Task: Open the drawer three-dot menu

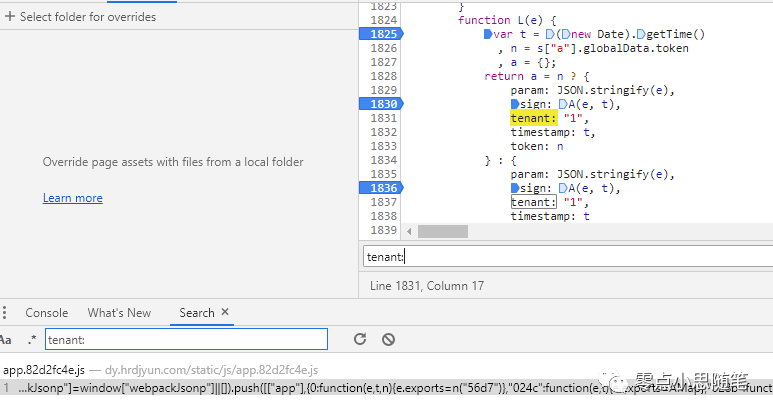Action: 4,312
